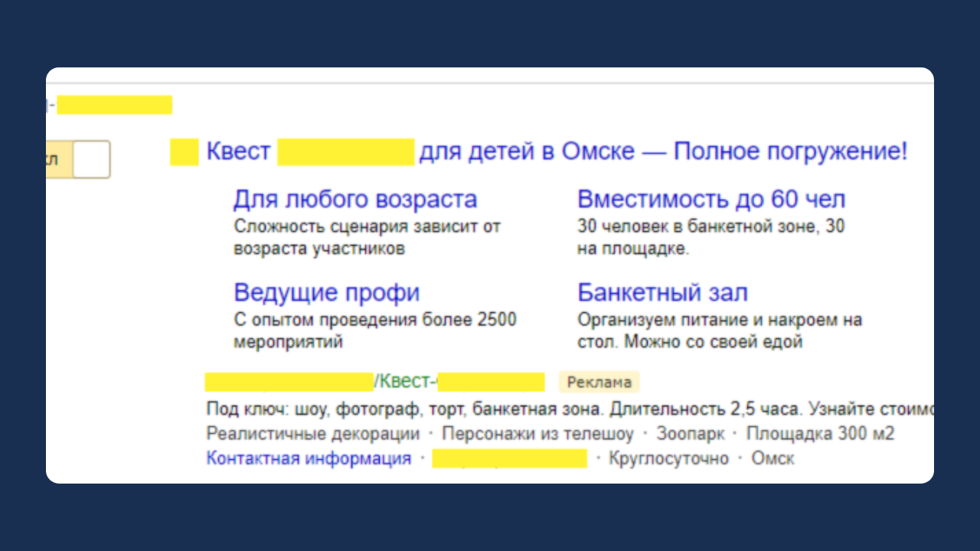The height and width of the screenshot is (551, 980).
Task: Open the 'Вместимость до 60 чел' sitelink
Action: pyautogui.click(x=711, y=200)
